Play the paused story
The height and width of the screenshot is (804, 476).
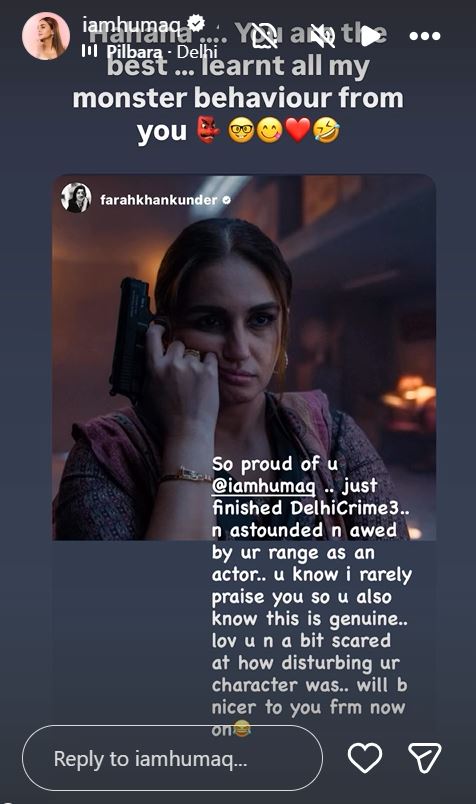tap(370, 36)
